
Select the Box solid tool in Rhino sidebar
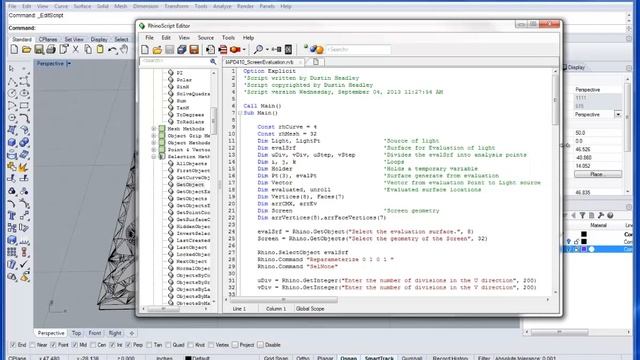pyautogui.click(x=12, y=142)
